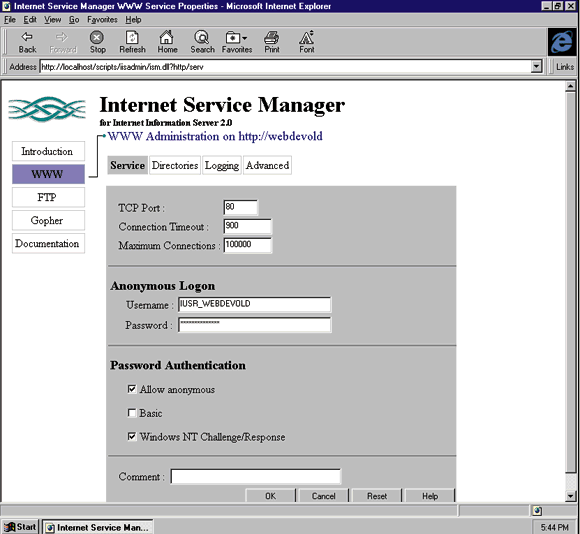Click the Cancel button
This screenshot has width=580, height=534.
pos(324,496)
